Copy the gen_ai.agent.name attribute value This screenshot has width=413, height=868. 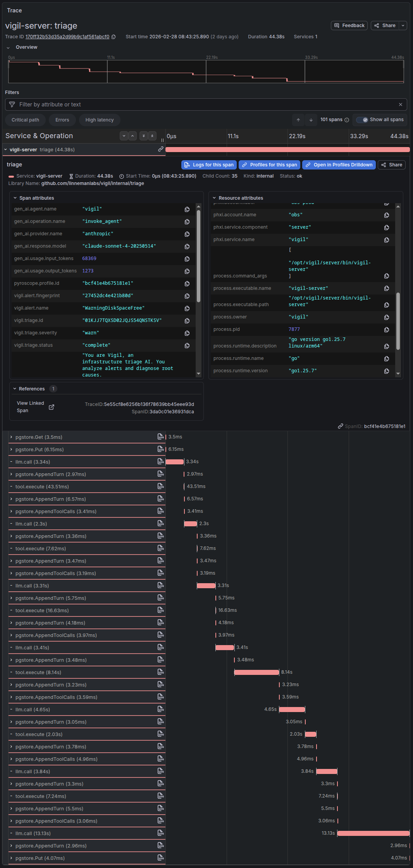coord(187,209)
